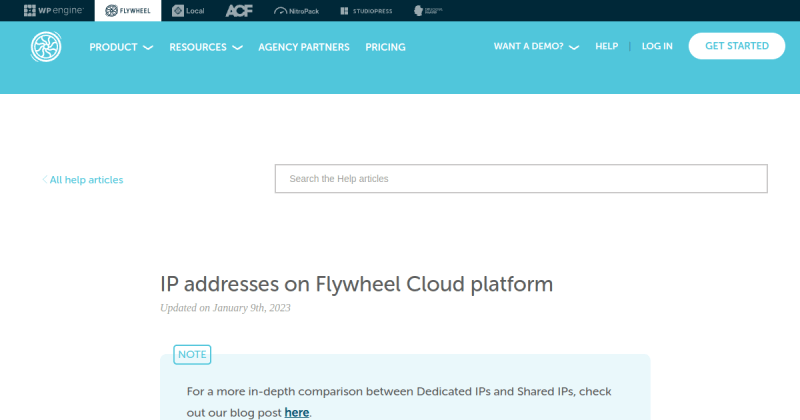Viewport: 800px width, 420px height.
Task: Expand the Want a Demo dropdown
Action: [x=536, y=46]
